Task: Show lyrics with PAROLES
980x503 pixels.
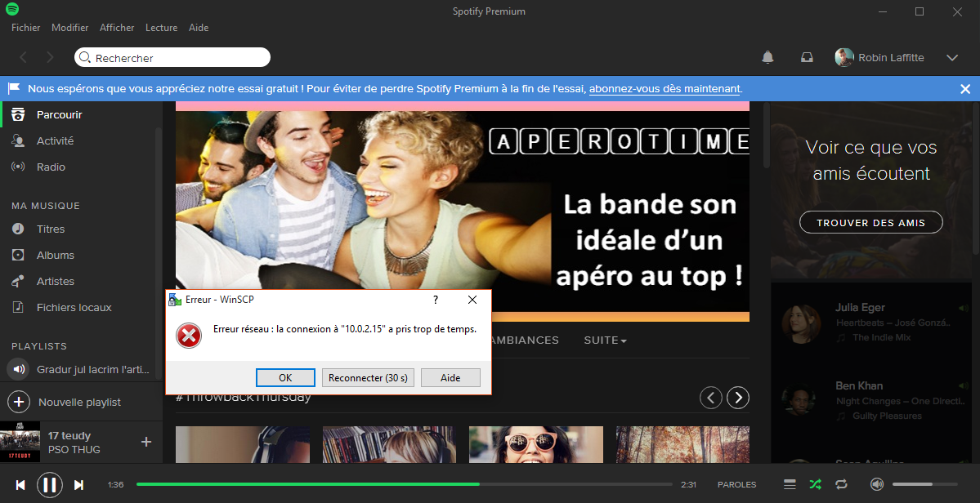Action: point(737,484)
